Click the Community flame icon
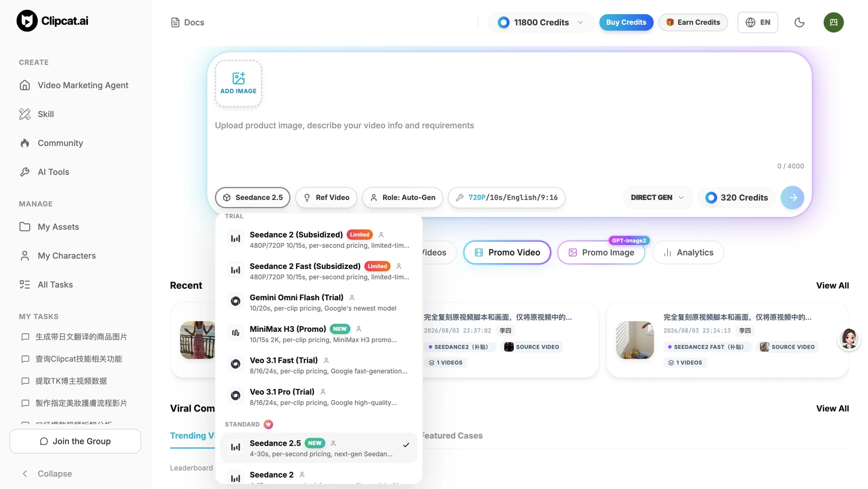The width and height of the screenshot is (868, 489). 25,143
